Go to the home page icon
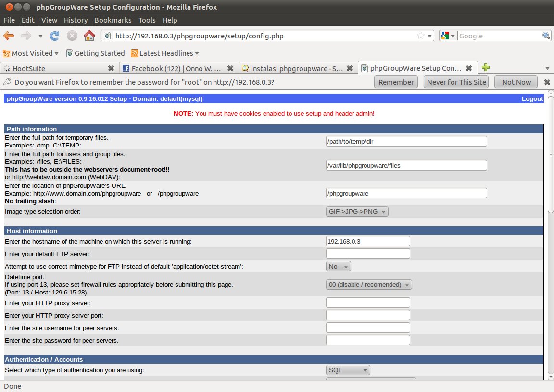554x392 pixels. (x=89, y=36)
